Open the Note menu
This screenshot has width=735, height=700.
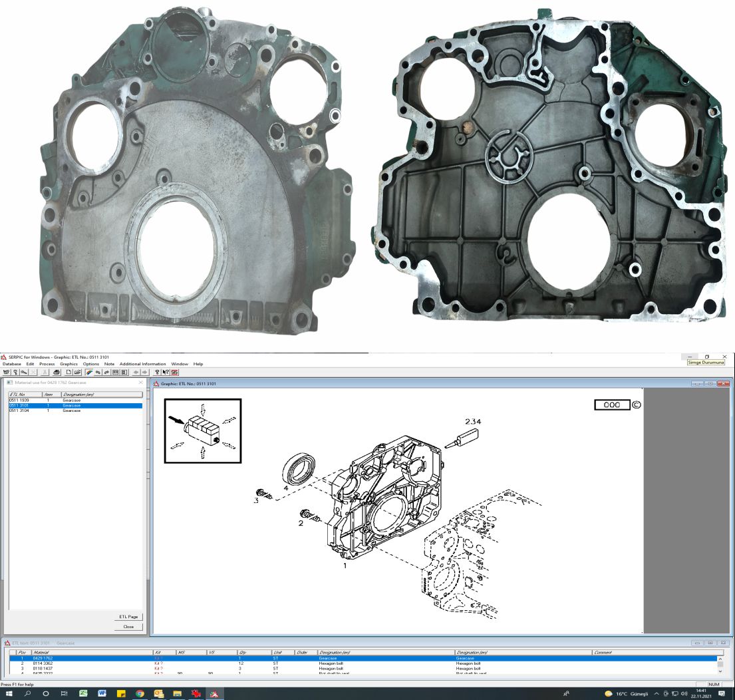109,364
